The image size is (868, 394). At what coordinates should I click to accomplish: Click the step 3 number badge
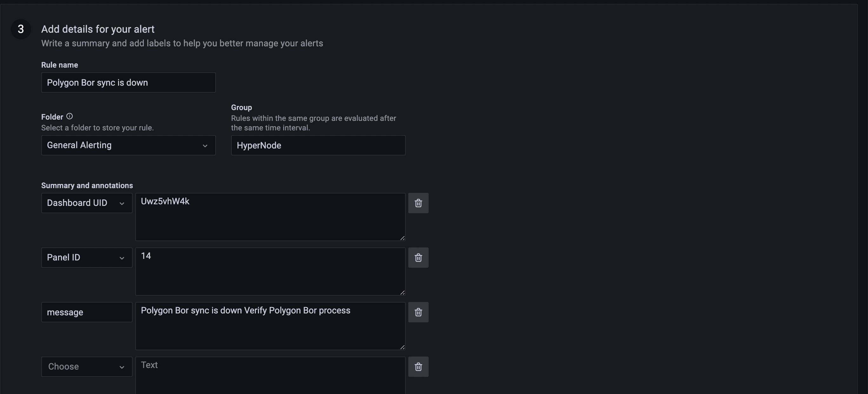21,29
